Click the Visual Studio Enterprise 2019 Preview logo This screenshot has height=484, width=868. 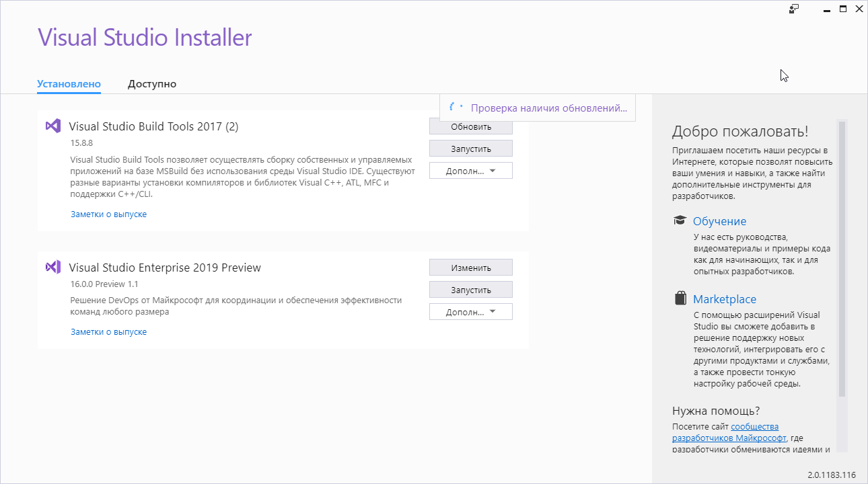pos(53,267)
